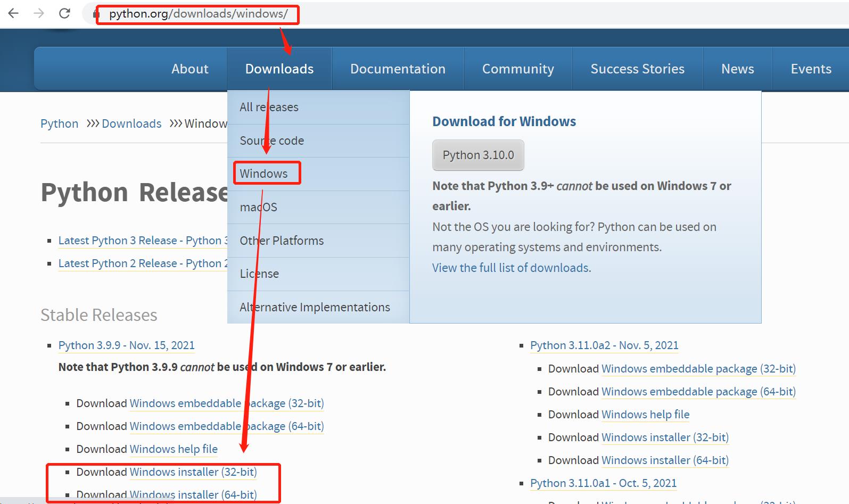The image size is (849, 504).
Task: Open Python 3.11.0a1 - Oct. 5, 2021 link
Action: 603,483
